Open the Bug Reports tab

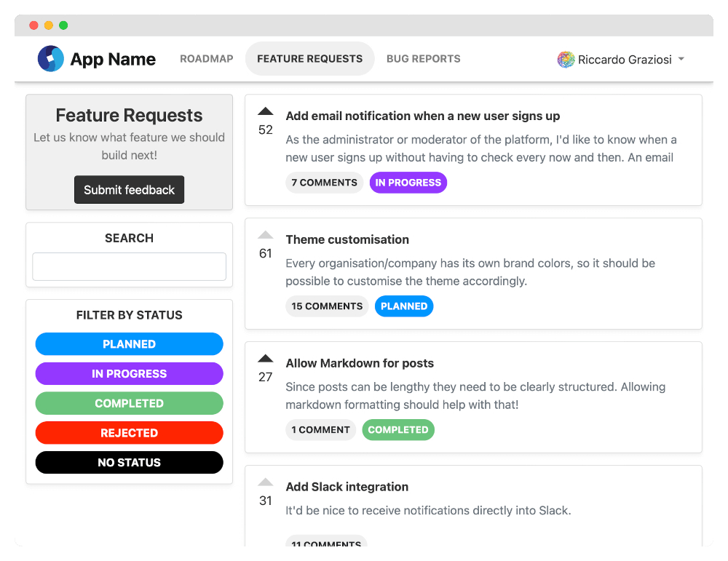coord(423,59)
